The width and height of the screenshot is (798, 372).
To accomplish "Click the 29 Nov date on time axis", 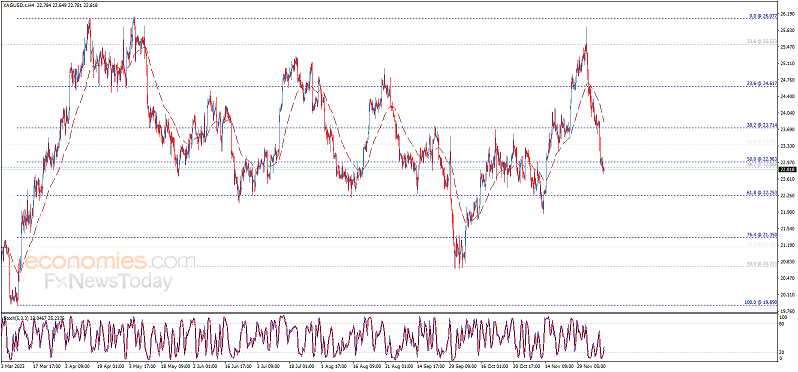I will (x=590, y=365).
